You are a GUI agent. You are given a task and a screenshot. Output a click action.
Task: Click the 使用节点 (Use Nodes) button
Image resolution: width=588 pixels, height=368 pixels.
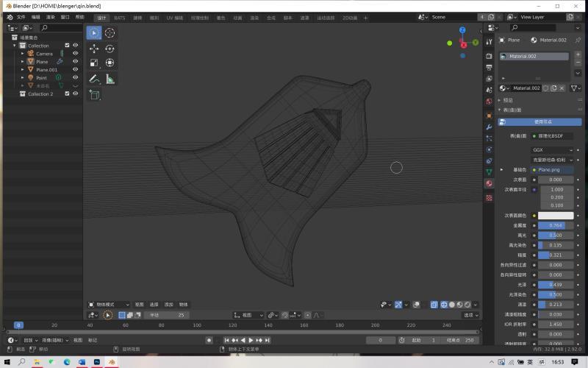(540, 121)
